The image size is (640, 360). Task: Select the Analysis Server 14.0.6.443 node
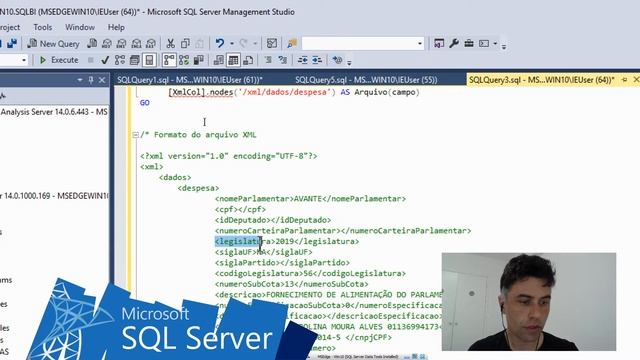pos(54,112)
